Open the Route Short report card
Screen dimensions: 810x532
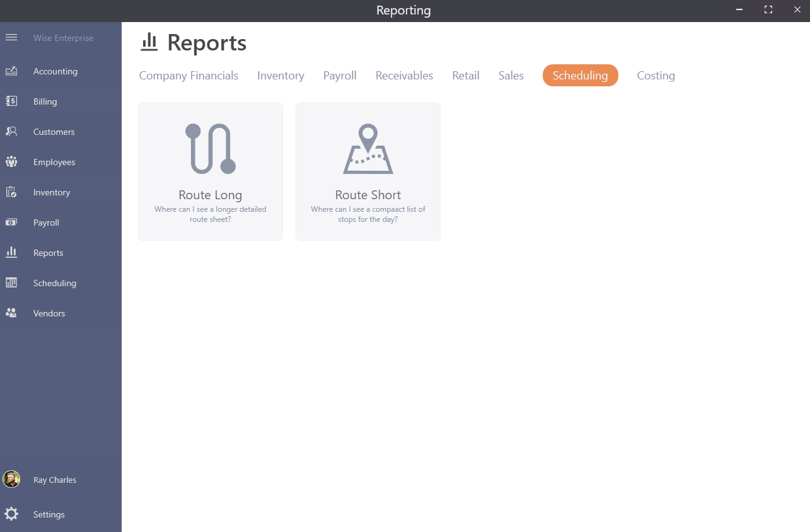368,171
